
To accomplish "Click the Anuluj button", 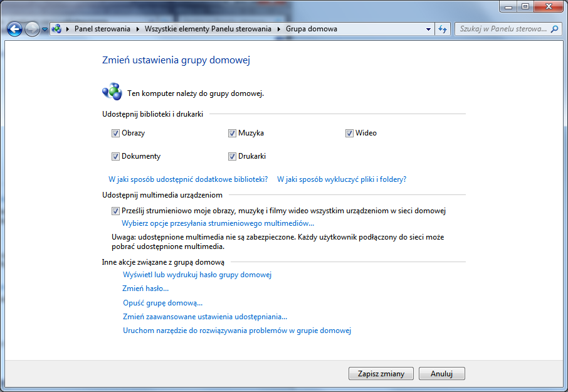I will pyautogui.click(x=441, y=374).
